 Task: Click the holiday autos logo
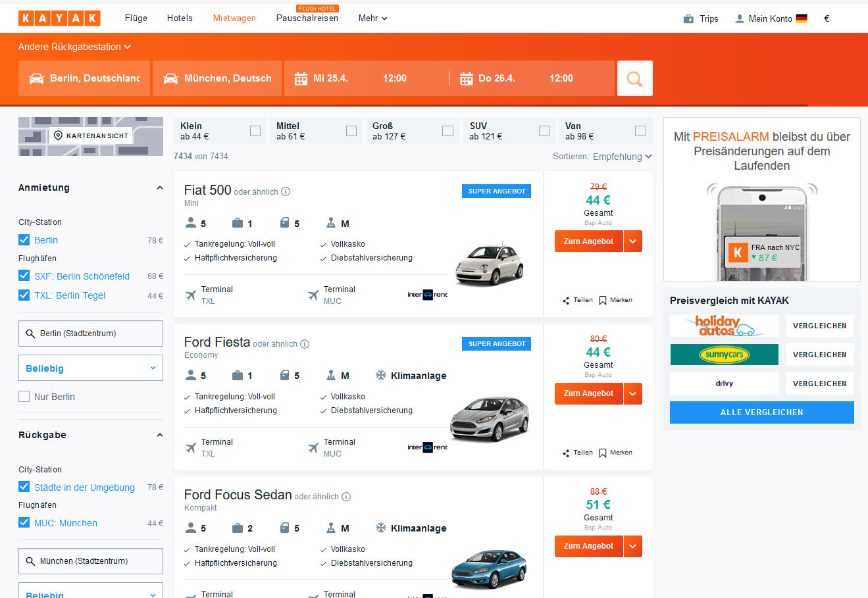[x=724, y=326]
